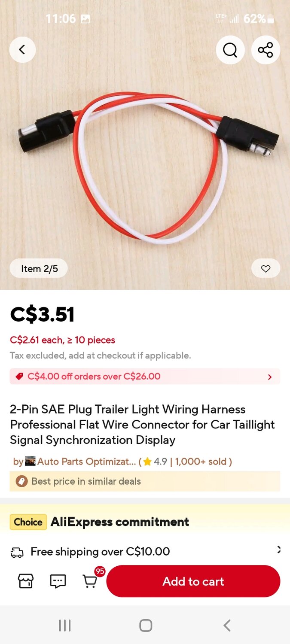
Task: Open the product search
Action: (x=230, y=50)
